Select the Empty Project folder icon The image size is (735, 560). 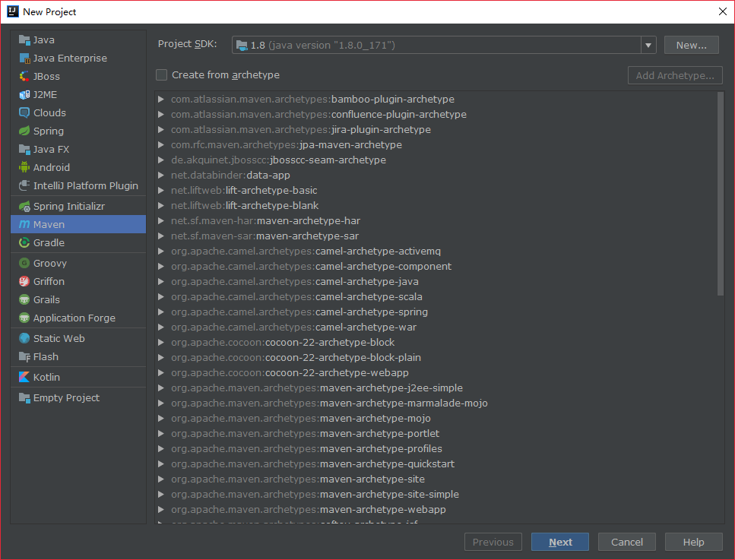pos(24,398)
